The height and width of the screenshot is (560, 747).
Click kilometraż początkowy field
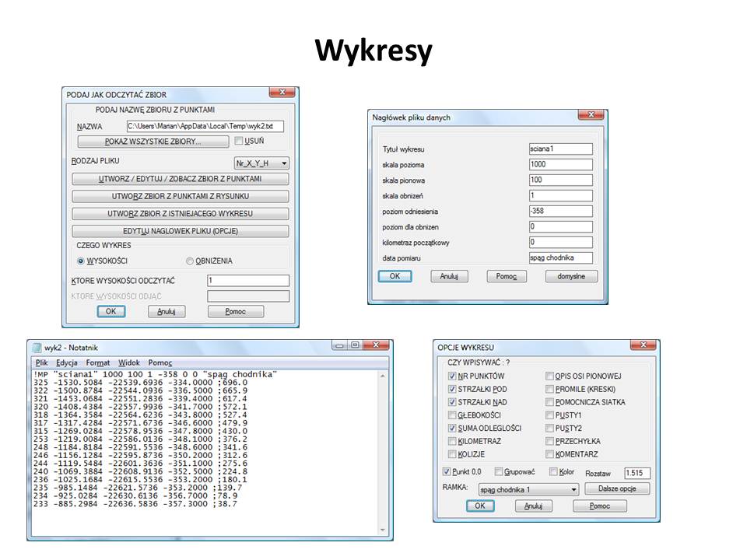pyautogui.click(x=561, y=243)
